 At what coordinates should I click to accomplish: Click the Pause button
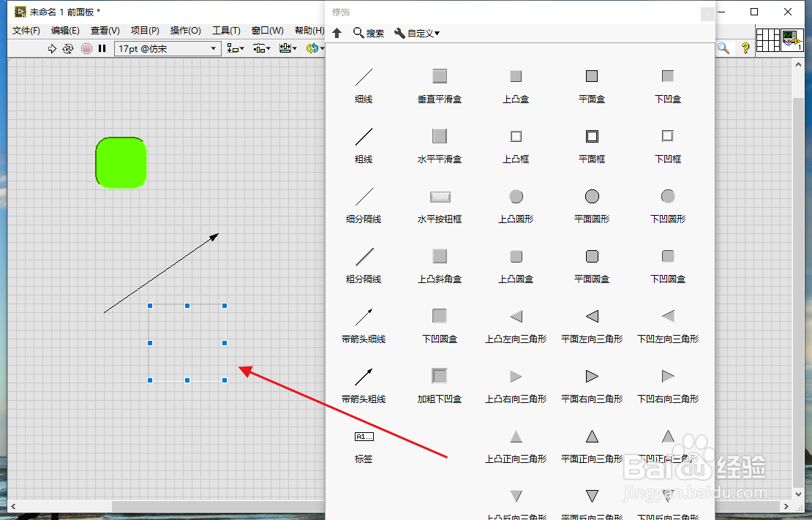(102, 49)
